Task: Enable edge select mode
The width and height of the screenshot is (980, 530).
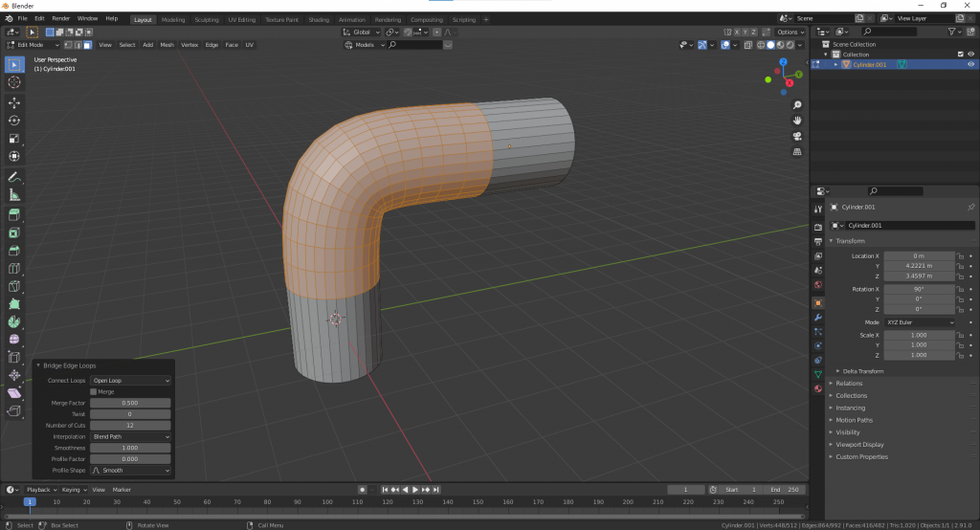Action: point(78,45)
